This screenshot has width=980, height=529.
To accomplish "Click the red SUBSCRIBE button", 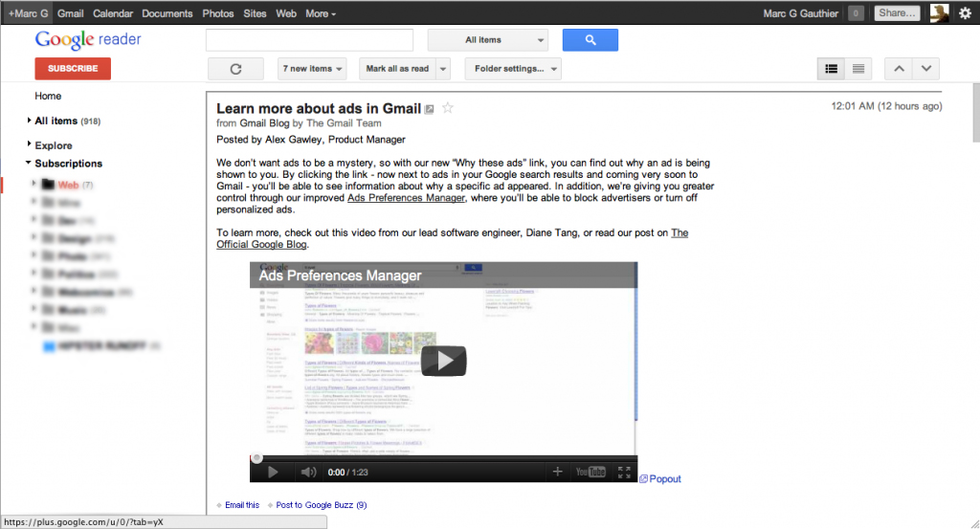I will point(73,69).
